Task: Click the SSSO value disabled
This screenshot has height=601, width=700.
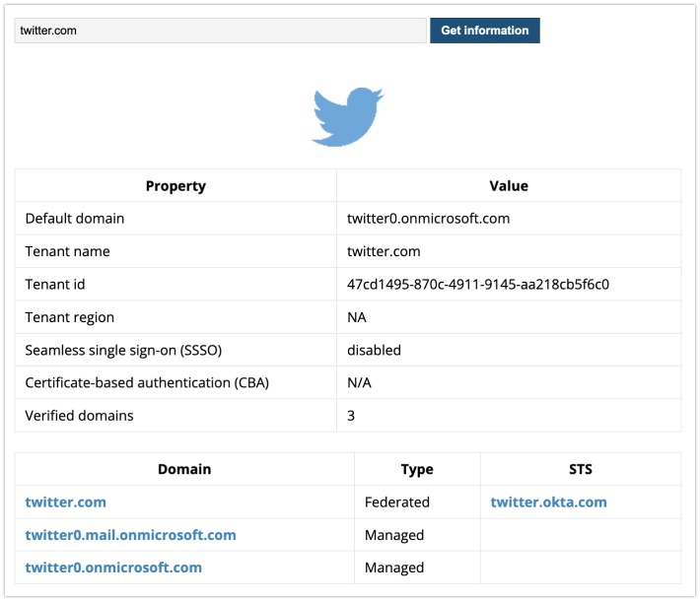Action: (374, 350)
